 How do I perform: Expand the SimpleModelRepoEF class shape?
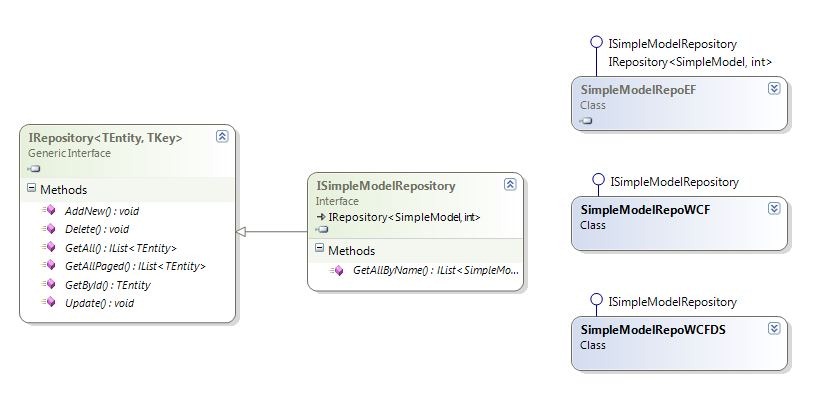tap(774, 89)
